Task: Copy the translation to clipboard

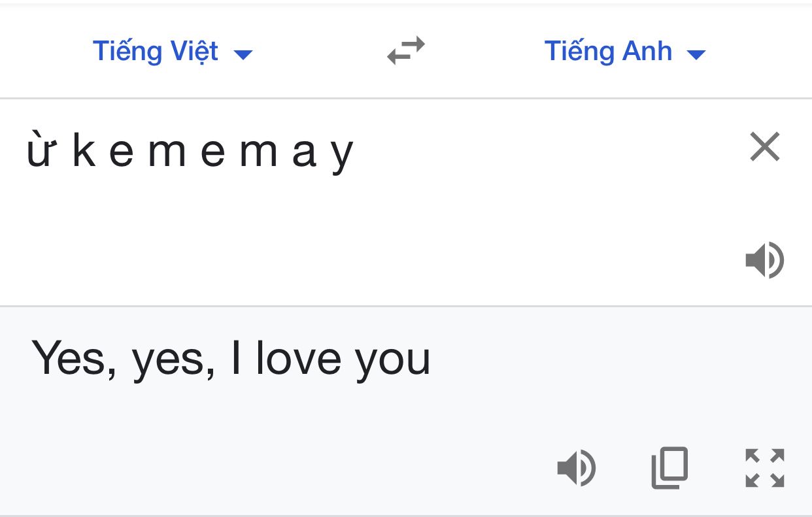Action: click(670, 468)
